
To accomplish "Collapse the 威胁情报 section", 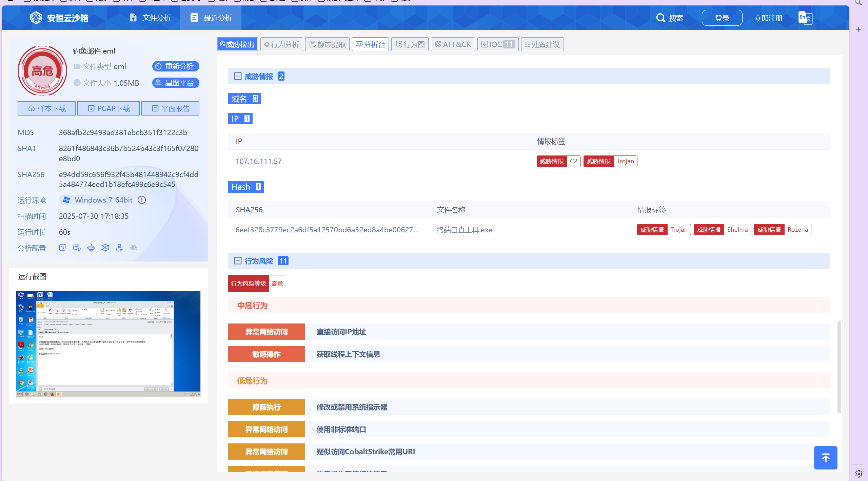I will 238,76.
